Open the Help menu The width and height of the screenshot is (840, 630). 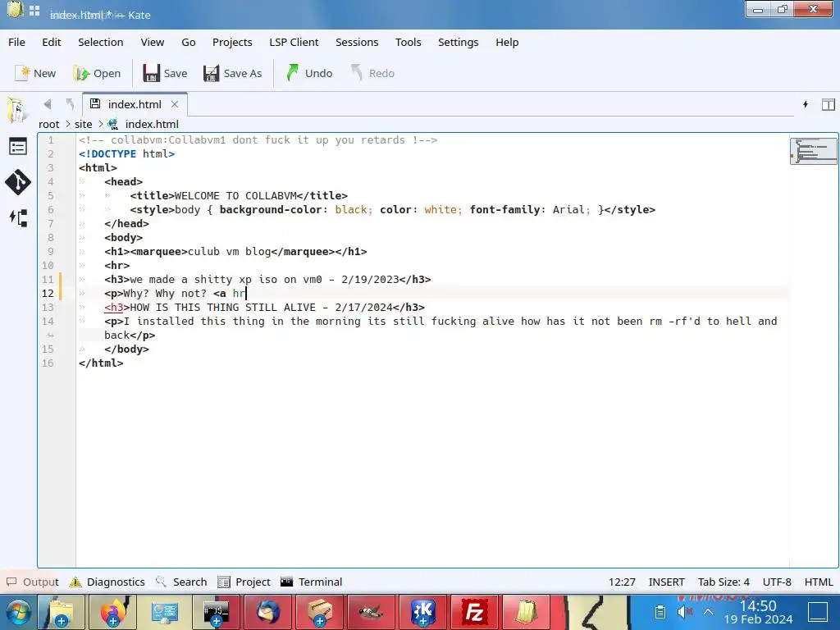tap(507, 43)
